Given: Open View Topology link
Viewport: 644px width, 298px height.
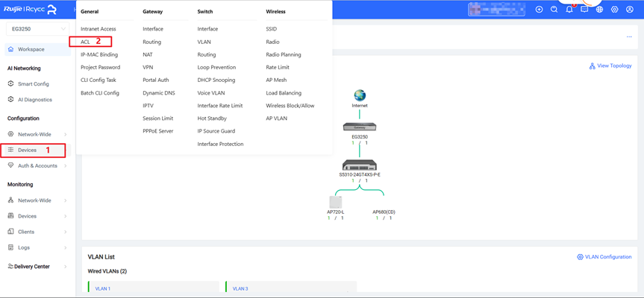Looking at the screenshot, I should point(614,66).
